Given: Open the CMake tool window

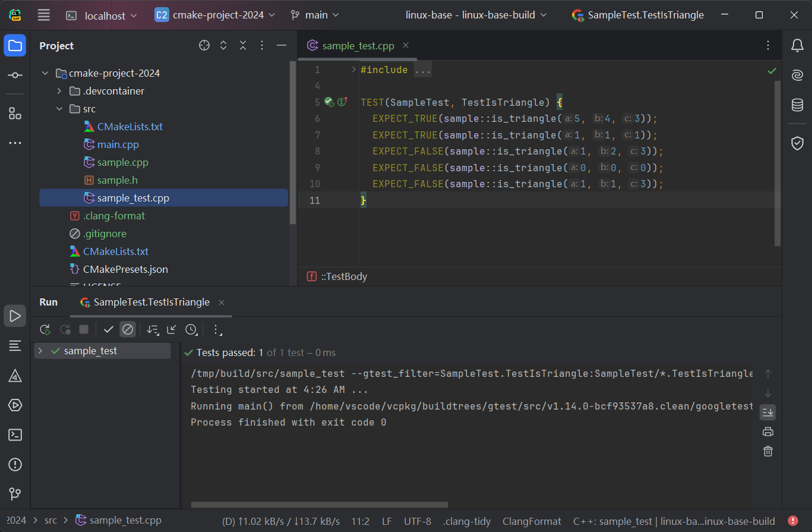Looking at the screenshot, I should pyautogui.click(x=15, y=375).
